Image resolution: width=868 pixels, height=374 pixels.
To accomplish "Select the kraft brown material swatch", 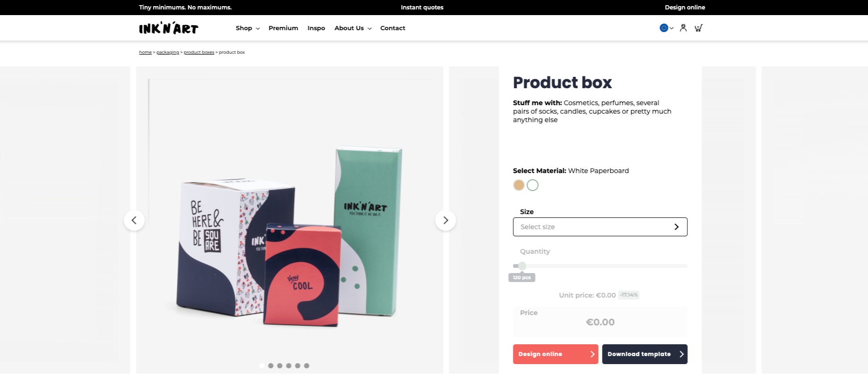I will [x=519, y=185].
